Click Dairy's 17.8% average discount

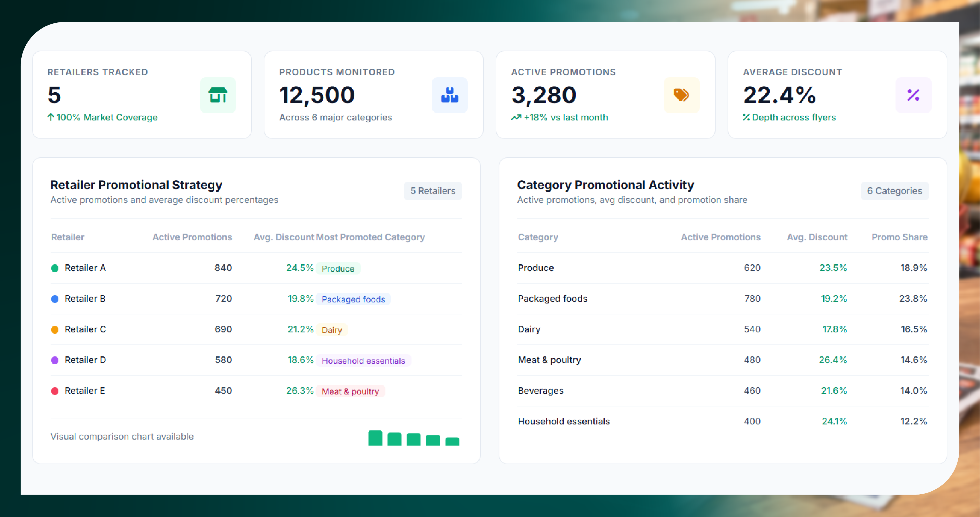[834, 330]
